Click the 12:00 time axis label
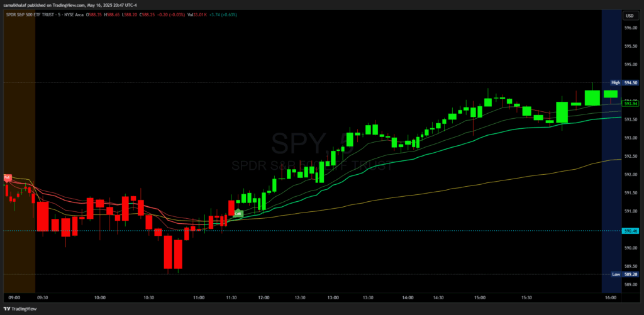 [x=264, y=298]
